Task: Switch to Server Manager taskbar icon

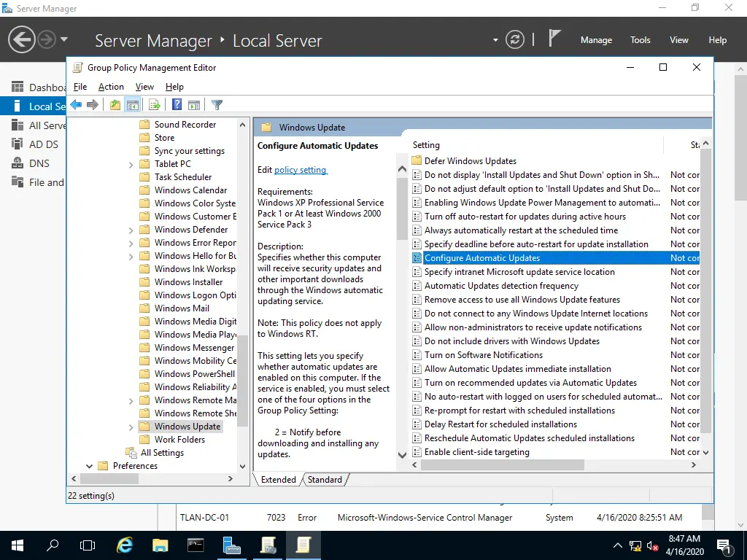Action: pos(231,545)
